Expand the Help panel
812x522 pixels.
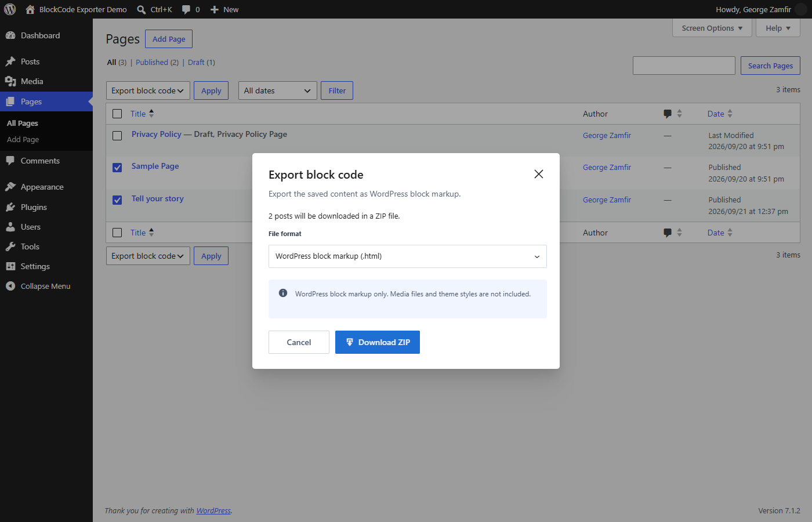click(778, 28)
